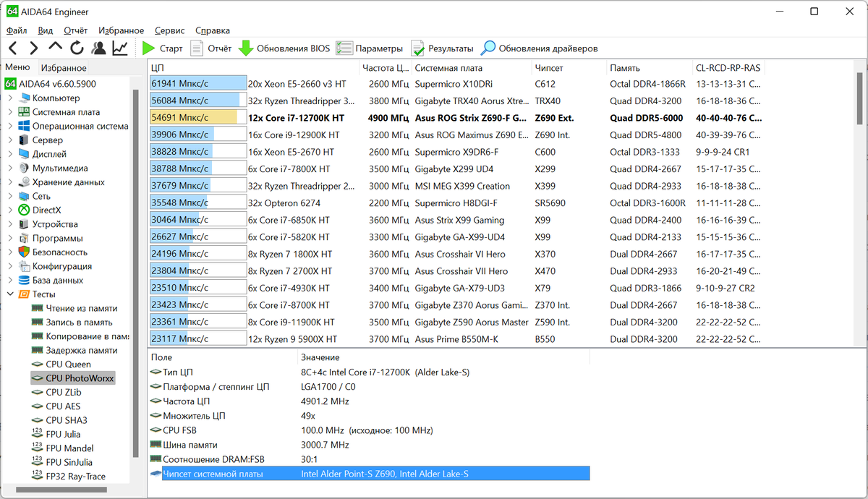Select Чипсет системной платы detail row

click(369, 474)
